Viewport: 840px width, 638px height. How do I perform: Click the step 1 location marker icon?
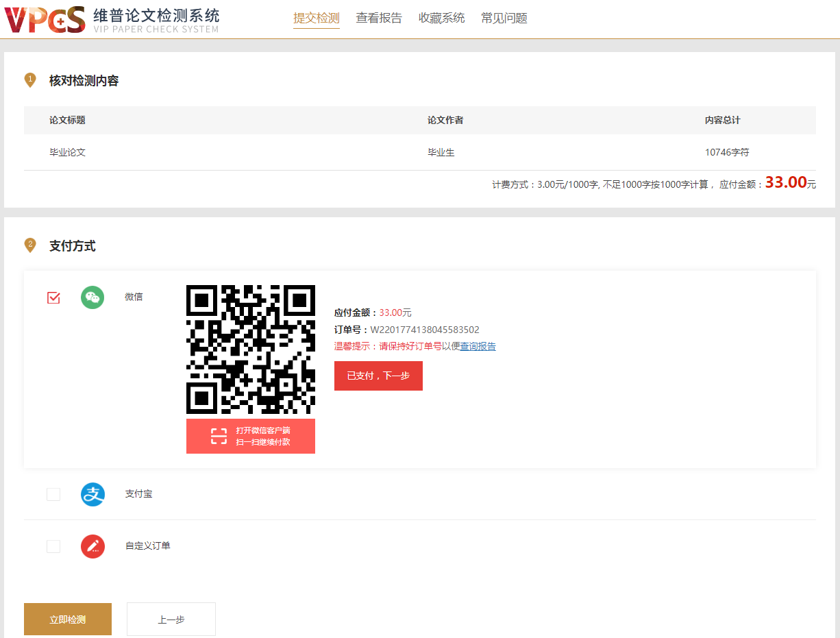tap(30, 80)
